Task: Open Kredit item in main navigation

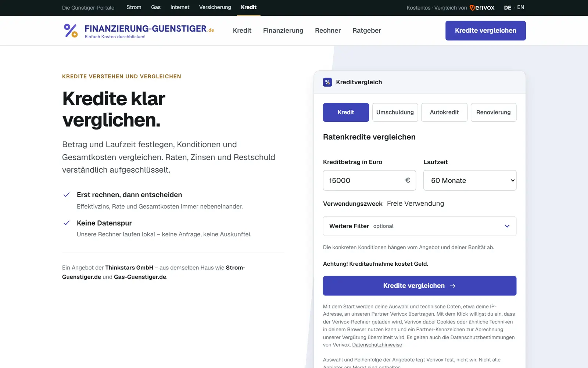Action: pos(242,31)
